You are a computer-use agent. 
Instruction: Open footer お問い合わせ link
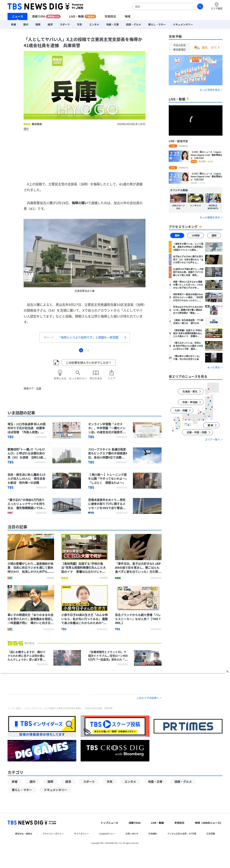132,834
